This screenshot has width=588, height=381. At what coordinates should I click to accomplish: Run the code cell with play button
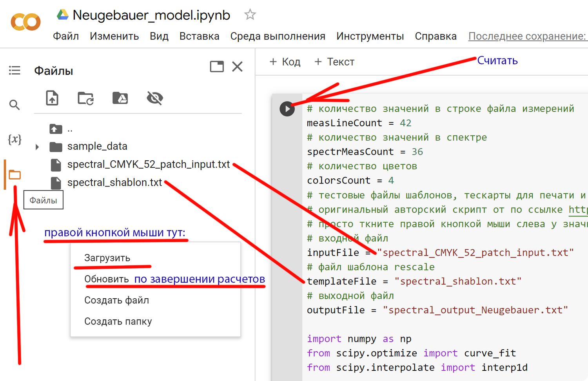click(x=287, y=109)
